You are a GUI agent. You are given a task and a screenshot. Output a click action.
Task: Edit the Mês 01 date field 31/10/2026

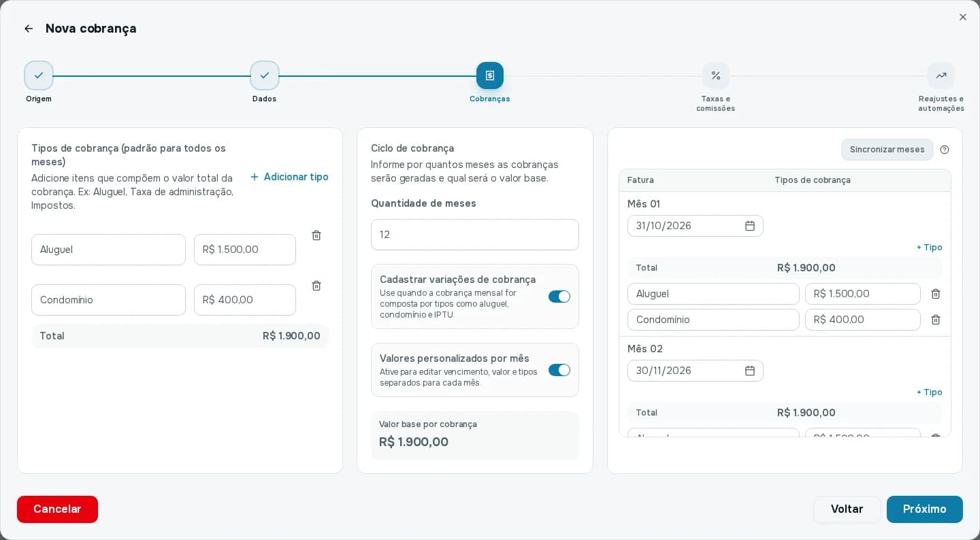pyautogui.click(x=696, y=226)
